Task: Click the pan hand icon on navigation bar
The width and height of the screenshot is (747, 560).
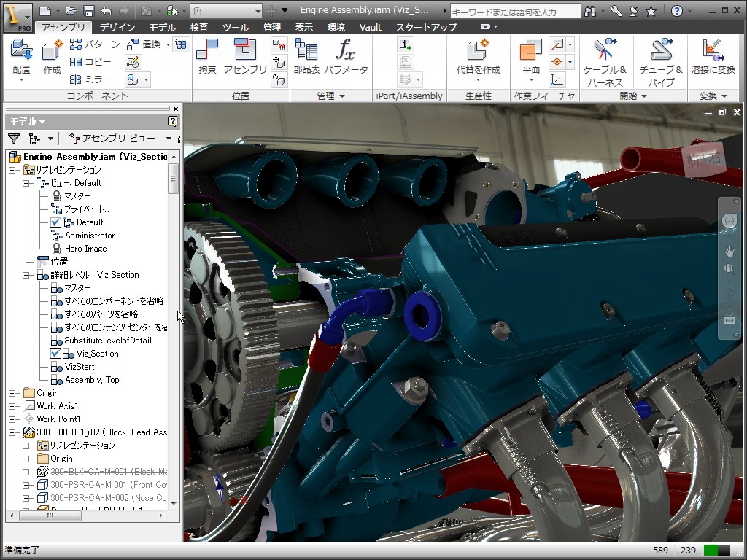Action: [x=729, y=251]
